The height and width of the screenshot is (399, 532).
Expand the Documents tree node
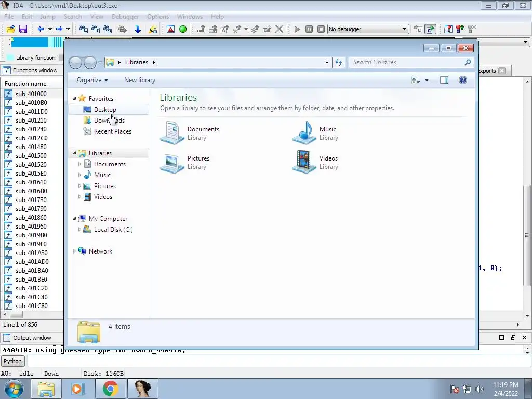[79, 164]
